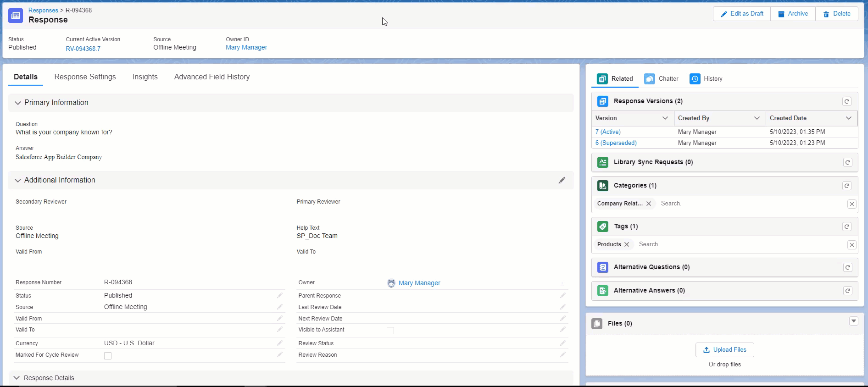Edit the Review Status field
The image size is (868, 387).
point(562,343)
